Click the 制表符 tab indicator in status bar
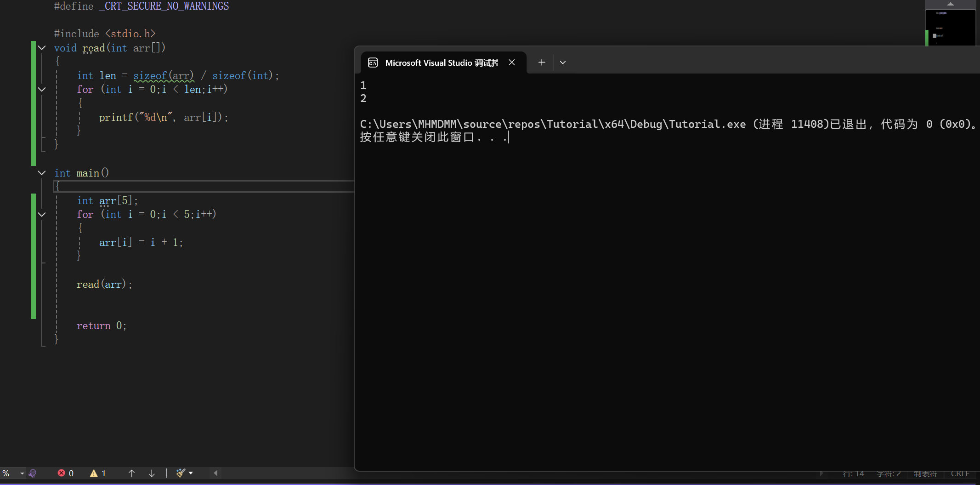This screenshot has width=980, height=485. point(925,474)
